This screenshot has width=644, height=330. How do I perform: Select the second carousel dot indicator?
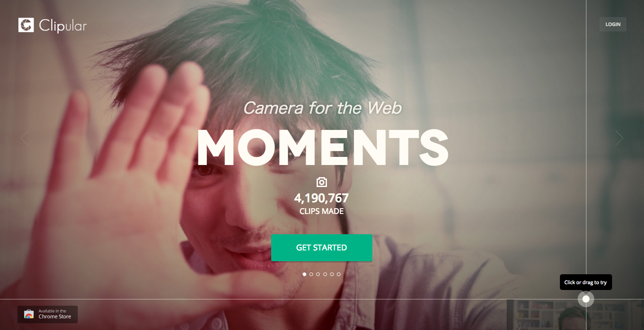(x=311, y=274)
